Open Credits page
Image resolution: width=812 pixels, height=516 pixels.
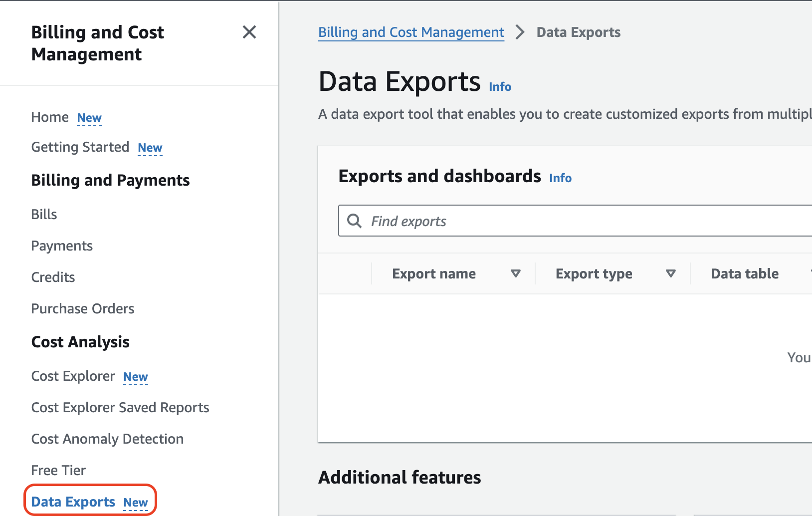(x=53, y=277)
